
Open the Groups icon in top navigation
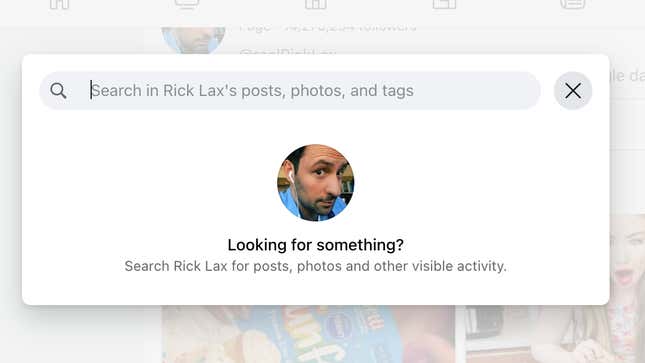click(x=444, y=4)
